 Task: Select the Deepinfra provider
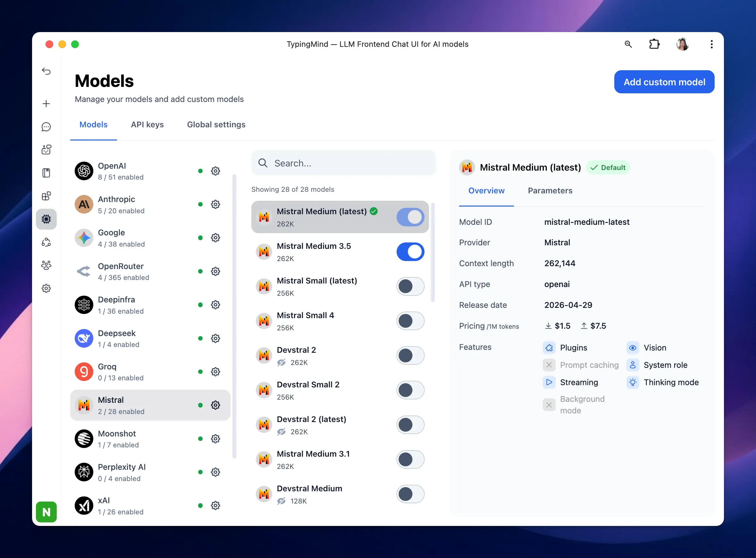pos(150,305)
